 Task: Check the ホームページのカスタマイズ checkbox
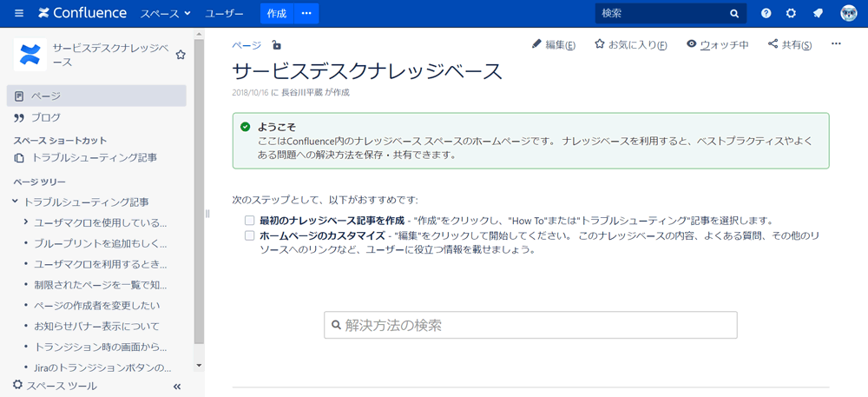tap(250, 236)
